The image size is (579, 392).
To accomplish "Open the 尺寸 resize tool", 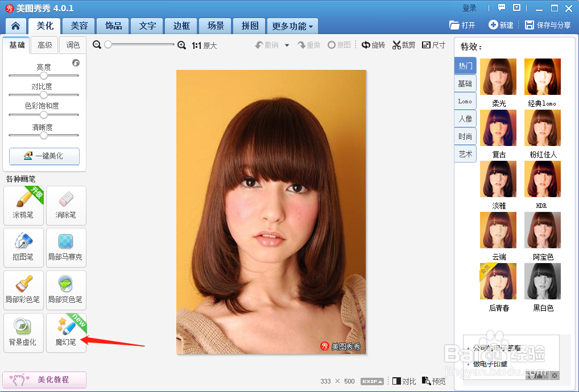I will [x=433, y=45].
